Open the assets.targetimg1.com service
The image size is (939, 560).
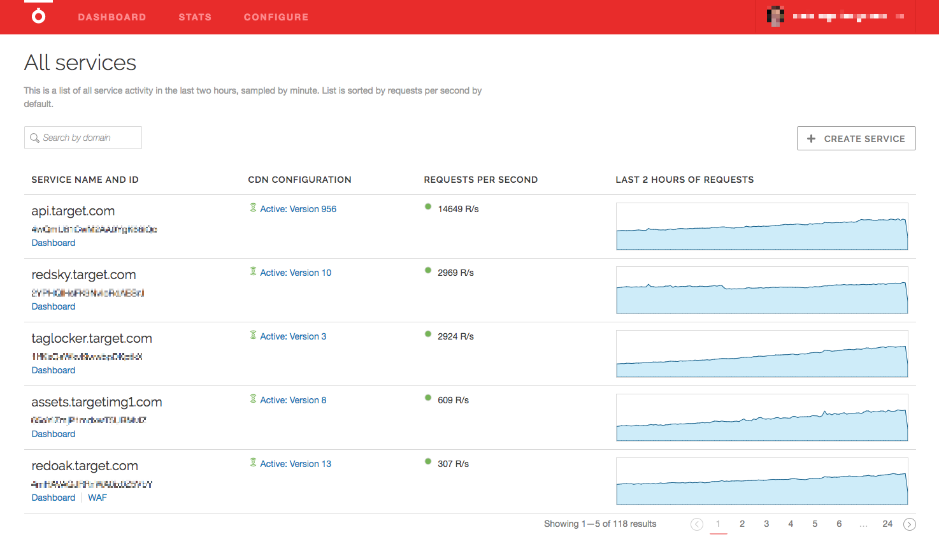click(x=97, y=402)
